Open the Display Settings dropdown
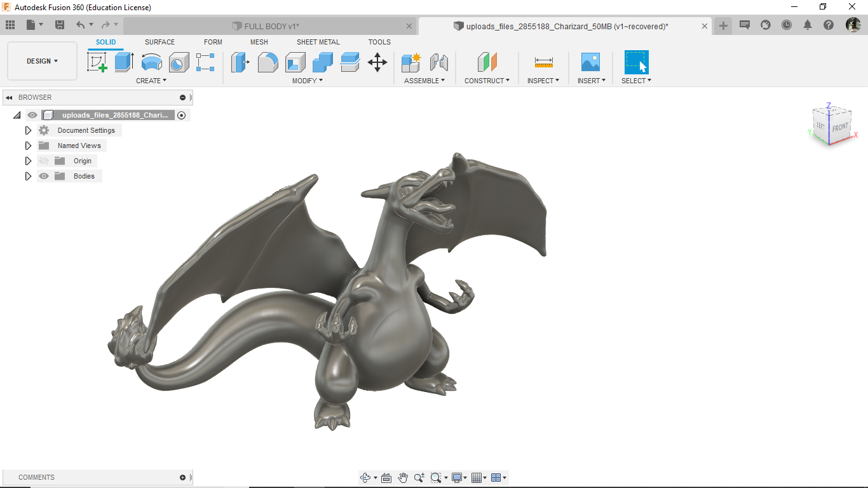 point(458,477)
